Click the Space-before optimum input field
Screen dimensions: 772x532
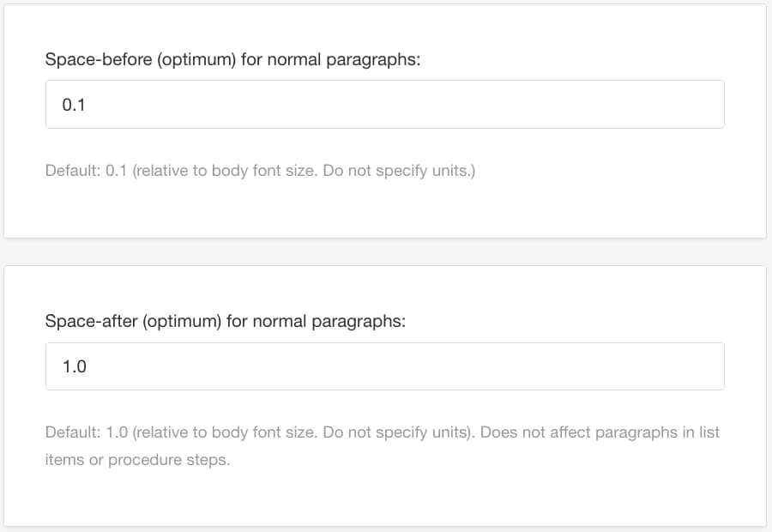click(x=384, y=105)
